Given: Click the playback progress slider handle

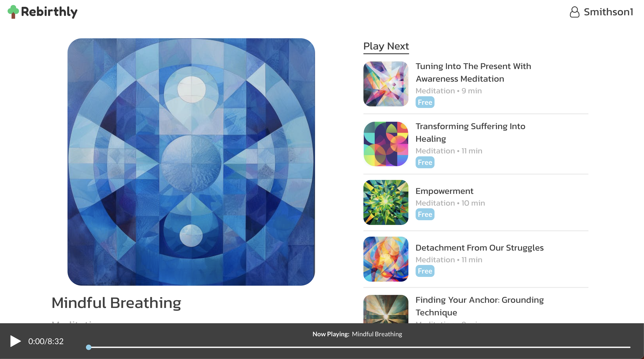Looking at the screenshot, I should coord(88,347).
